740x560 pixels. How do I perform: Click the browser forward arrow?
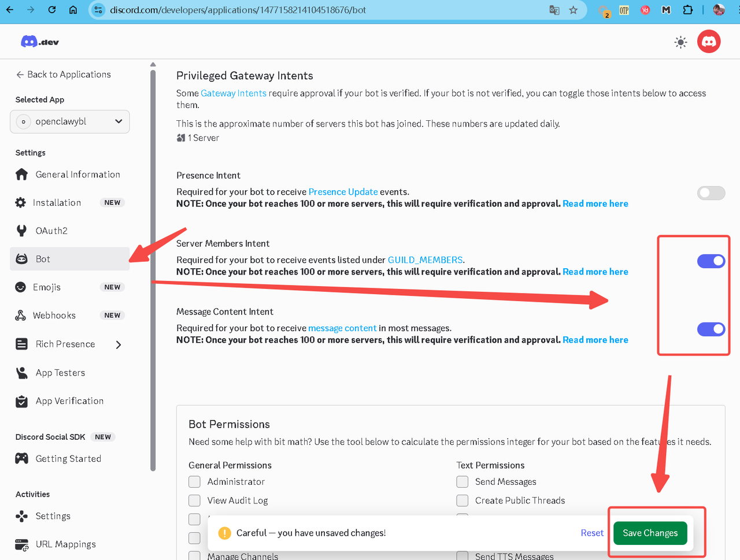point(31,10)
